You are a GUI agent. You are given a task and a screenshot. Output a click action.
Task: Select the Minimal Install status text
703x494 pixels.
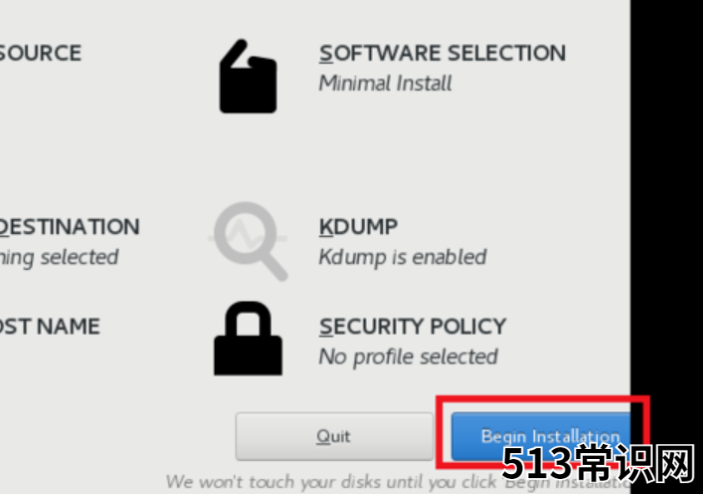tap(385, 84)
